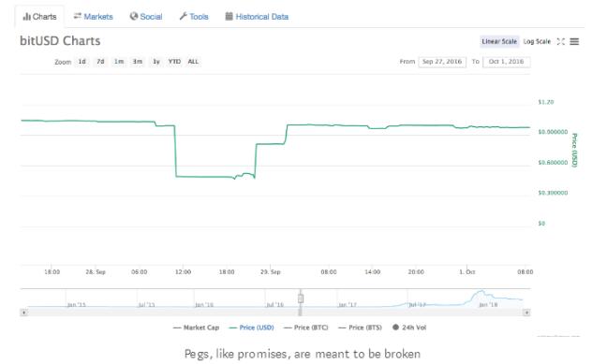Click the calendar icon on the Historical Data tab

coord(229,16)
